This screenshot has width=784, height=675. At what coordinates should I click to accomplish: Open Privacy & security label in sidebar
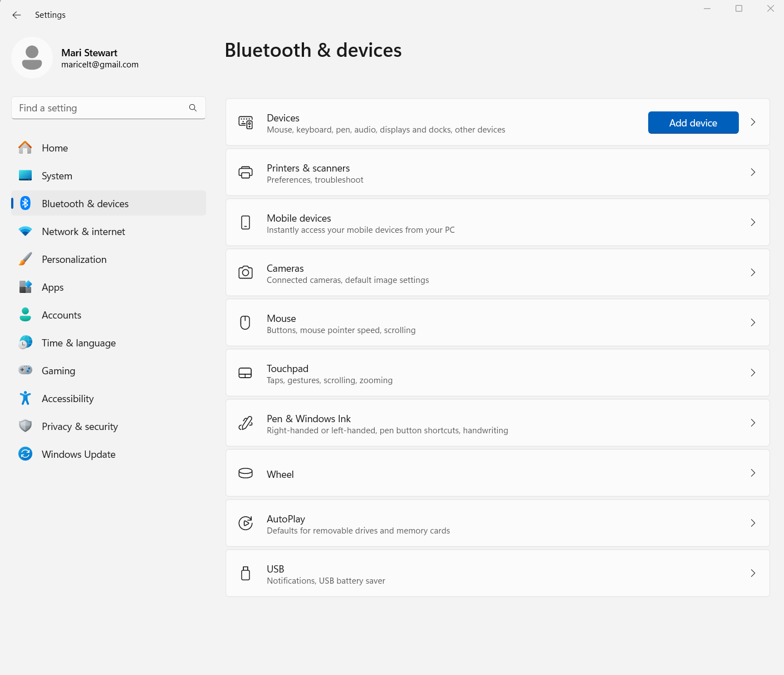pyautogui.click(x=80, y=427)
